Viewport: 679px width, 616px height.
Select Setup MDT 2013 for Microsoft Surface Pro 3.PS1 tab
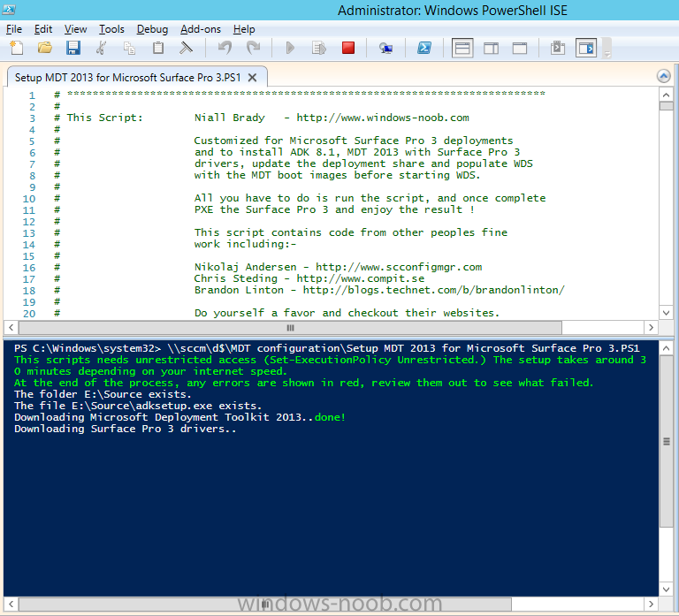coord(127,78)
